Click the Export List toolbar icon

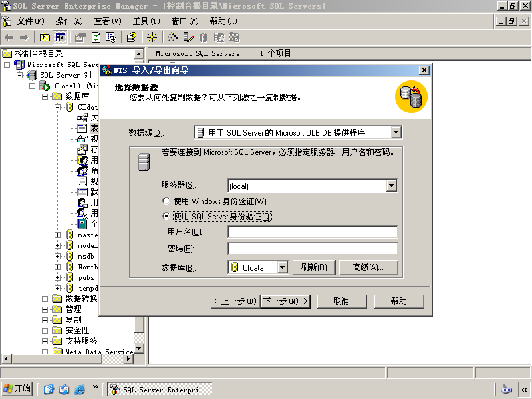(111, 37)
